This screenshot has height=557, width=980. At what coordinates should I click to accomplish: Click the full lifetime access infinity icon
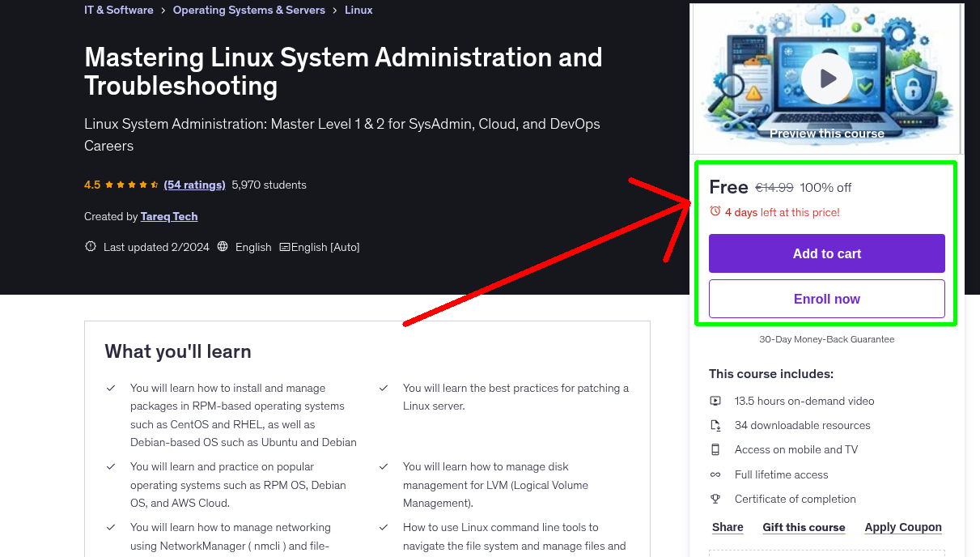[x=715, y=474]
